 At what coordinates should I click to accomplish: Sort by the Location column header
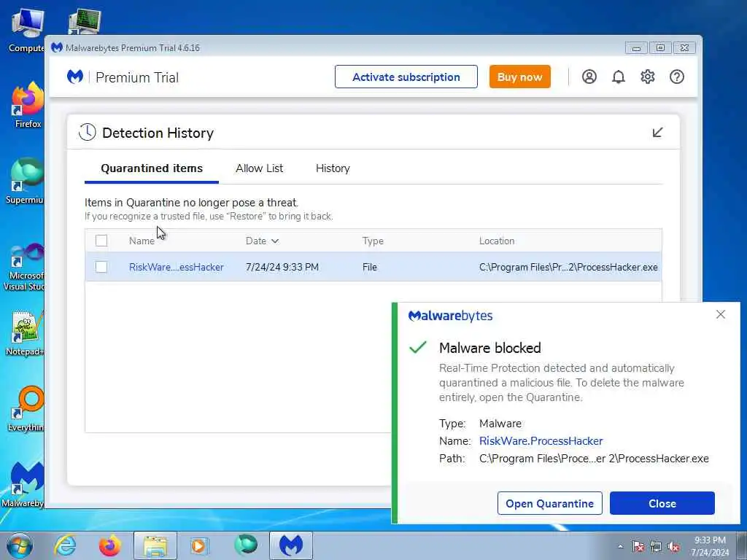(x=496, y=241)
